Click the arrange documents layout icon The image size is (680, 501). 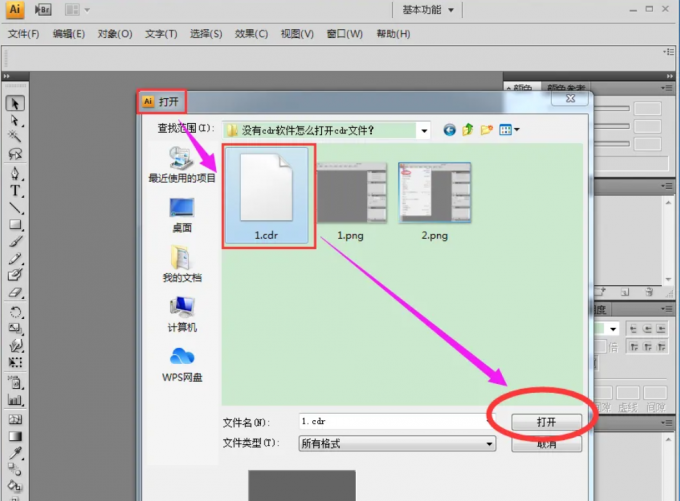[77, 10]
